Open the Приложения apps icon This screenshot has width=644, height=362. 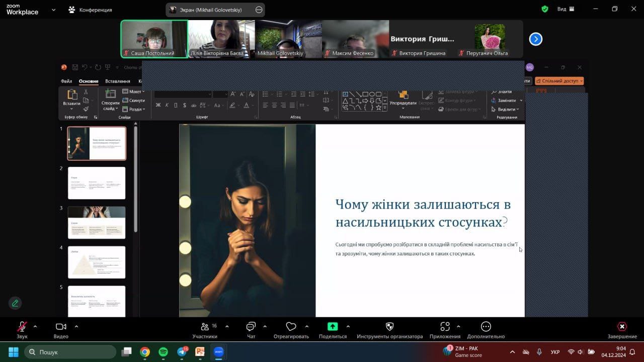[x=445, y=327]
